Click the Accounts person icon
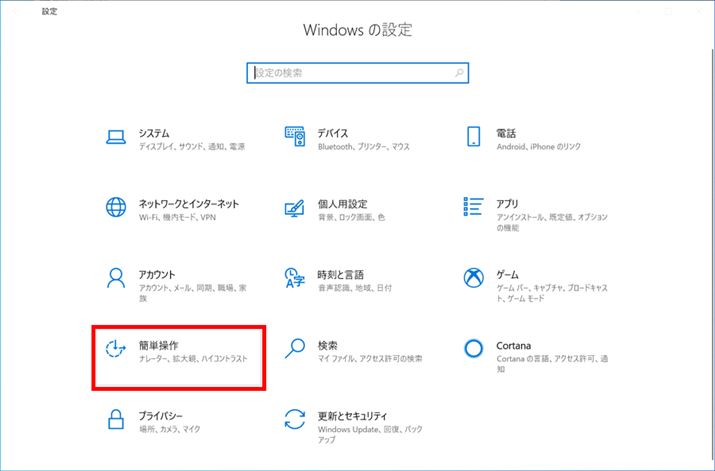715x471 pixels. coord(117,277)
